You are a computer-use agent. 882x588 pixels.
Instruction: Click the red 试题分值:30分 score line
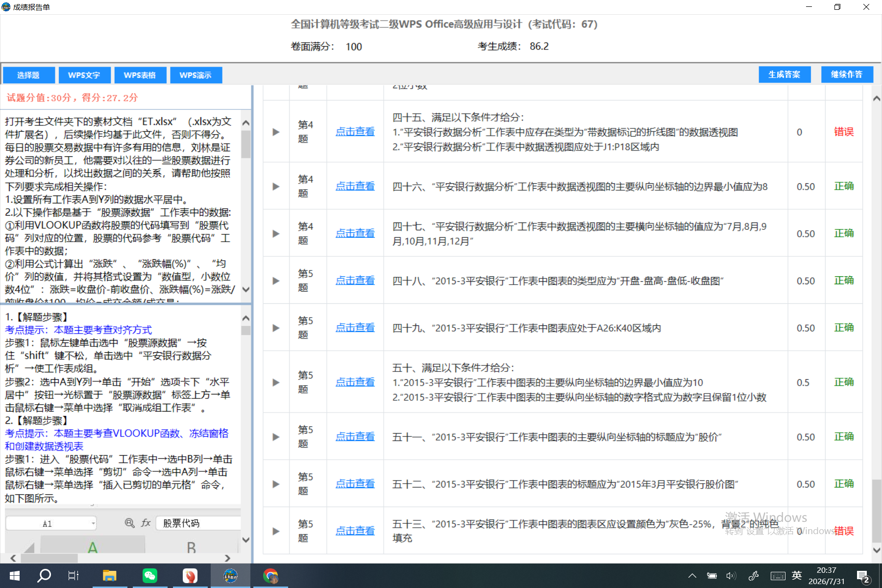pos(72,98)
